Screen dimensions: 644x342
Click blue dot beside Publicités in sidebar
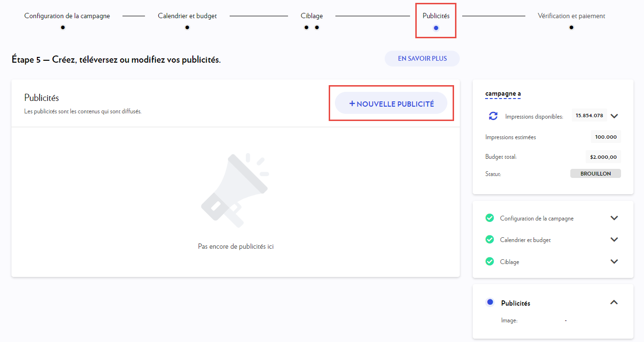click(x=490, y=302)
